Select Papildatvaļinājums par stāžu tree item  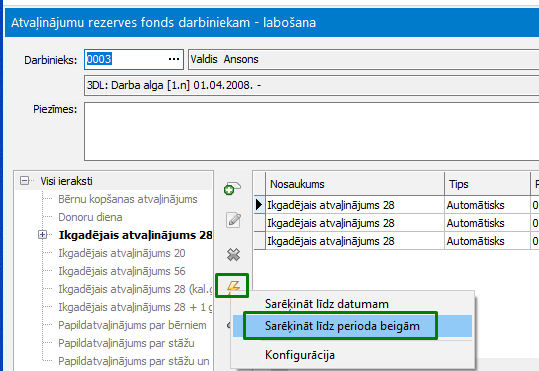click(x=126, y=343)
